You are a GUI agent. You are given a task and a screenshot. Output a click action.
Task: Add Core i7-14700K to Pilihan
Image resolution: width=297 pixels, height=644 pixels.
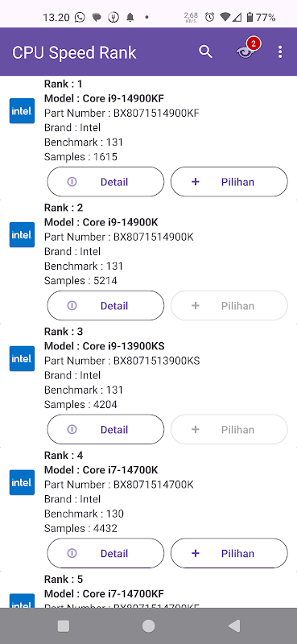[229, 554]
